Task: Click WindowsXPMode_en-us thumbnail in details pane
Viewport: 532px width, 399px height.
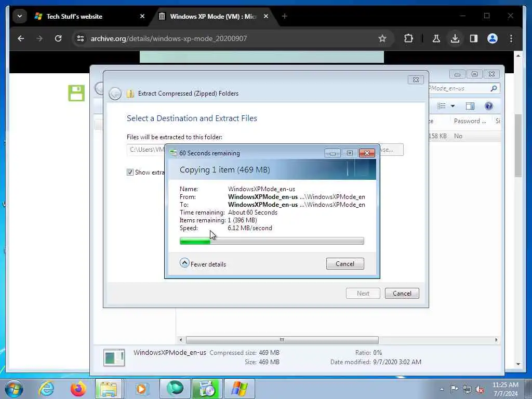Action: [114, 357]
